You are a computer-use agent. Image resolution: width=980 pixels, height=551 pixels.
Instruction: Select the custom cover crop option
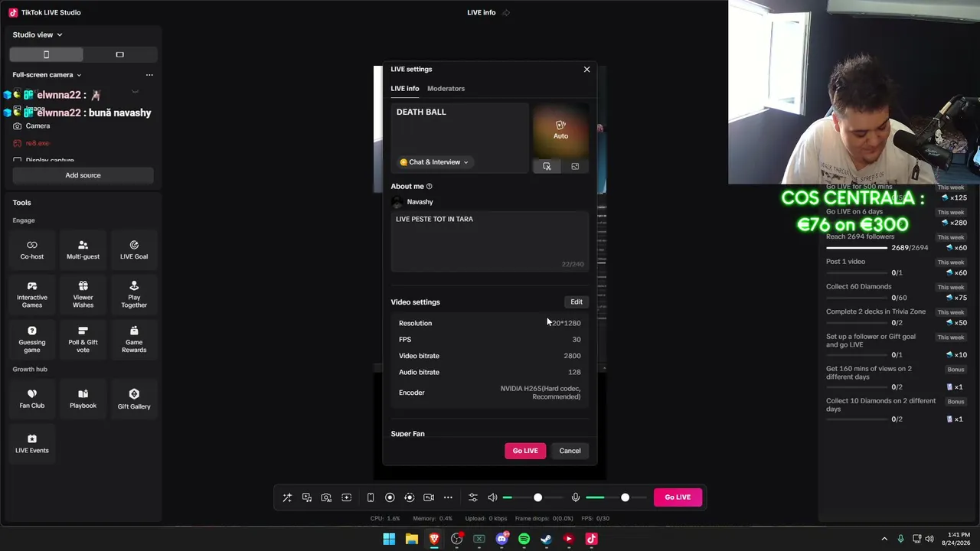[x=547, y=166]
